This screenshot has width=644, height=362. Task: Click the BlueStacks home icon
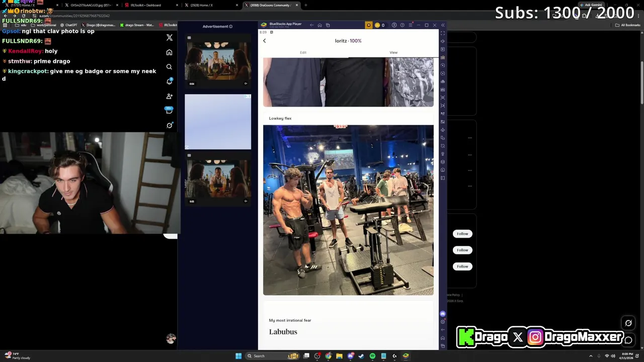coord(319,25)
